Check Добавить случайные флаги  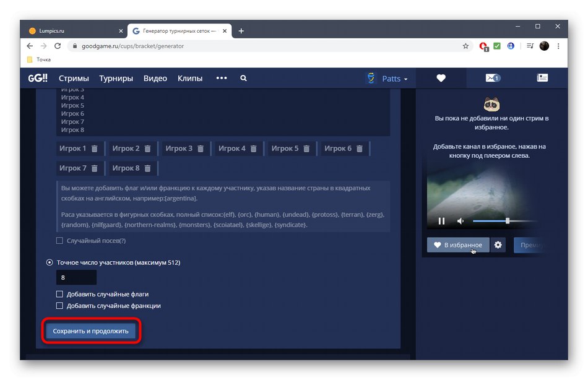point(59,294)
